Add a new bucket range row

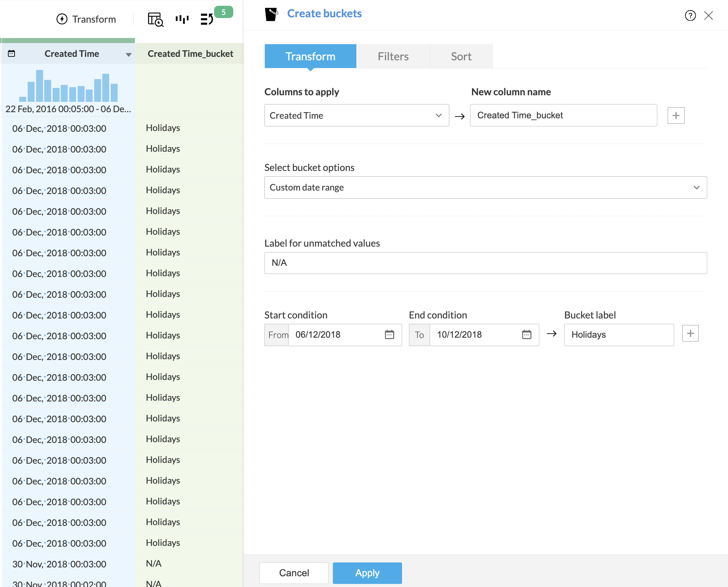tap(690, 333)
